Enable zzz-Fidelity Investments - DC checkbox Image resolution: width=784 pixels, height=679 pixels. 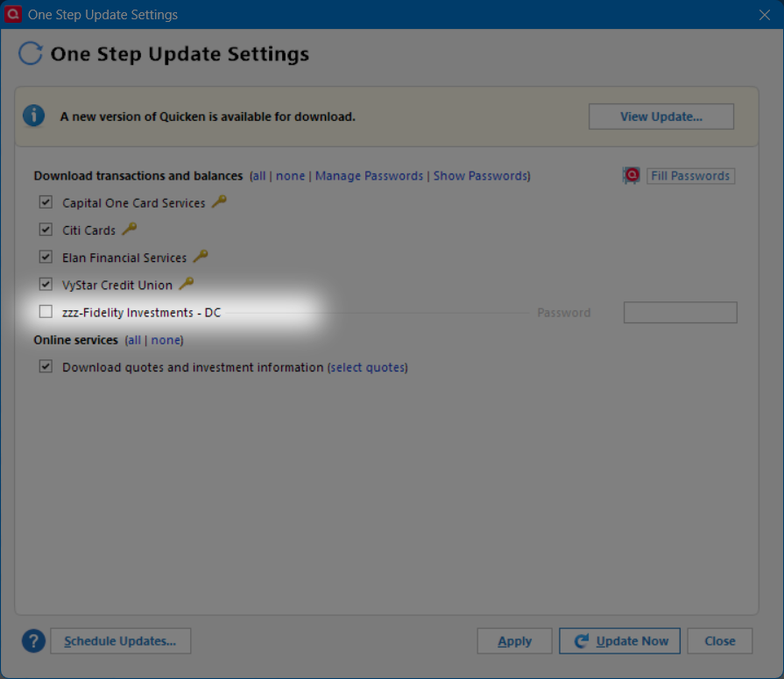46,312
